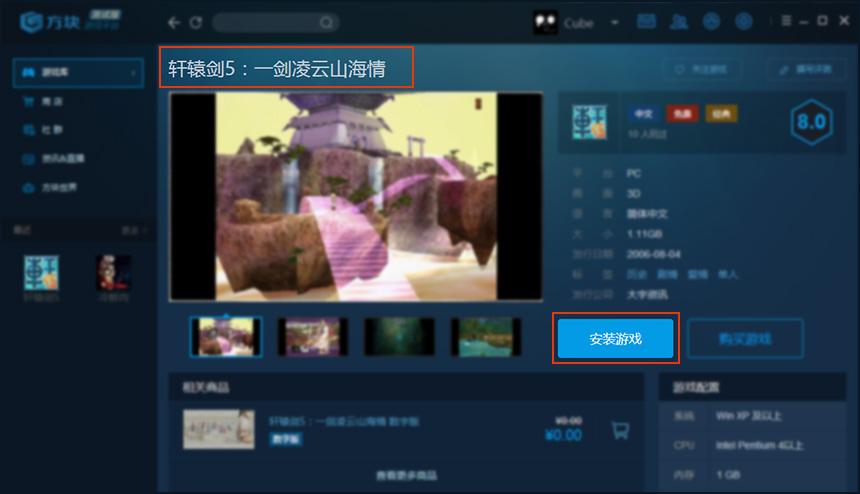Click the 安装游戏 install game button
Screen dimensions: 860x494
[x=615, y=339]
